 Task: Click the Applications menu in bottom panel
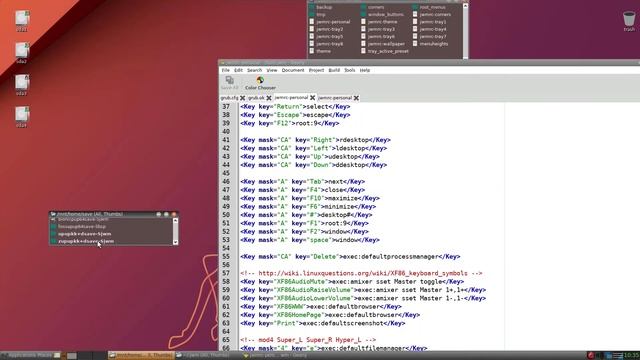click(x=22, y=356)
